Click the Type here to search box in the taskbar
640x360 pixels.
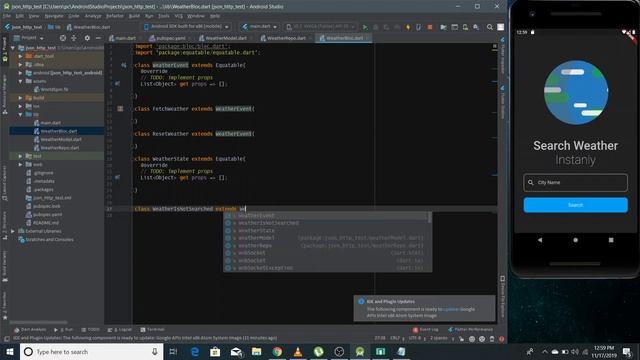coord(91,351)
